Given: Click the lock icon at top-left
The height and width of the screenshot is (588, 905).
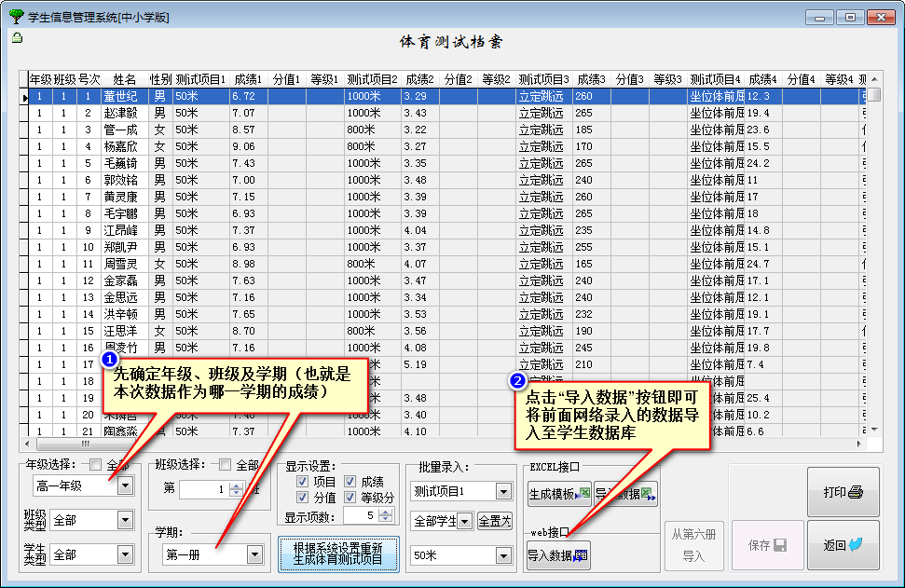Looking at the screenshot, I should click(17, 38).
